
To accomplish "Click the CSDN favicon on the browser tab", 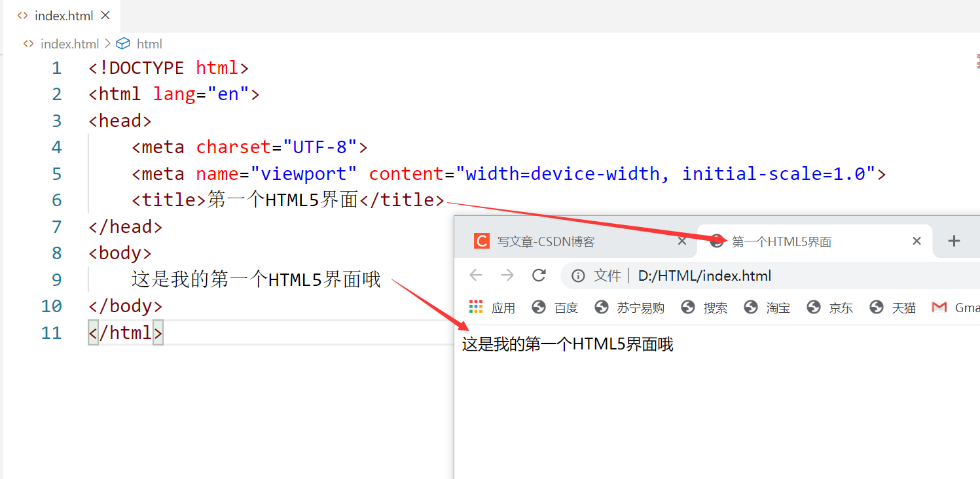I will point(482,241).
